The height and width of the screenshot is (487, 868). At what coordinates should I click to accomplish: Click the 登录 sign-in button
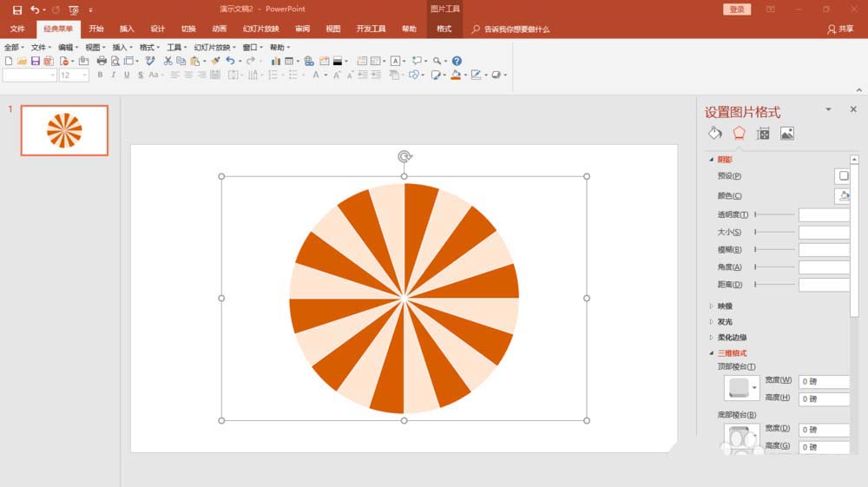[737, 10]
